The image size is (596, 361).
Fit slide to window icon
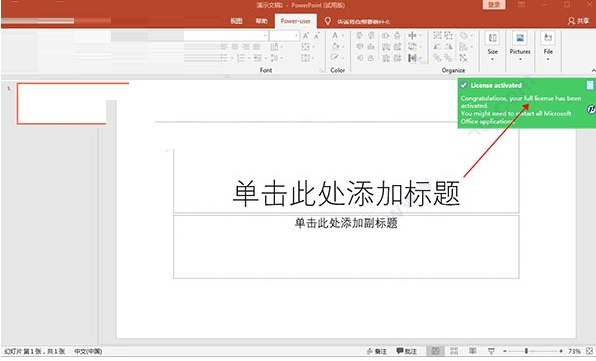[590, 351]
